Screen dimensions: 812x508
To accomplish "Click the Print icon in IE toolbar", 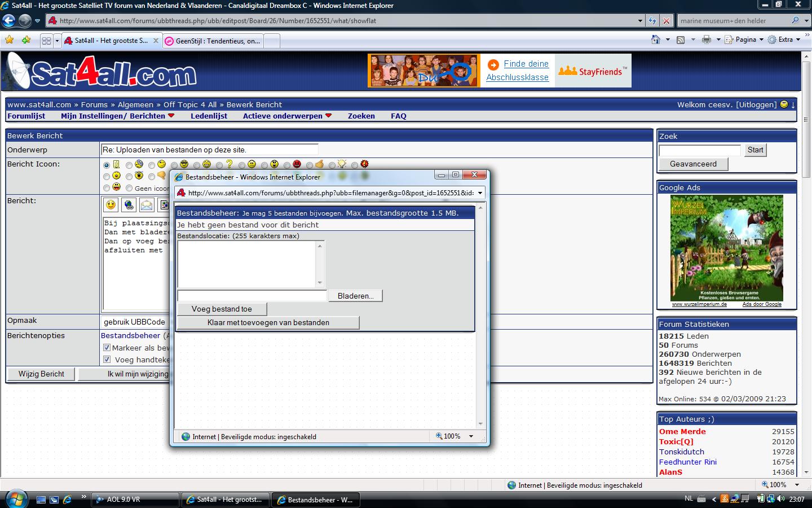I will pos(706,40).
